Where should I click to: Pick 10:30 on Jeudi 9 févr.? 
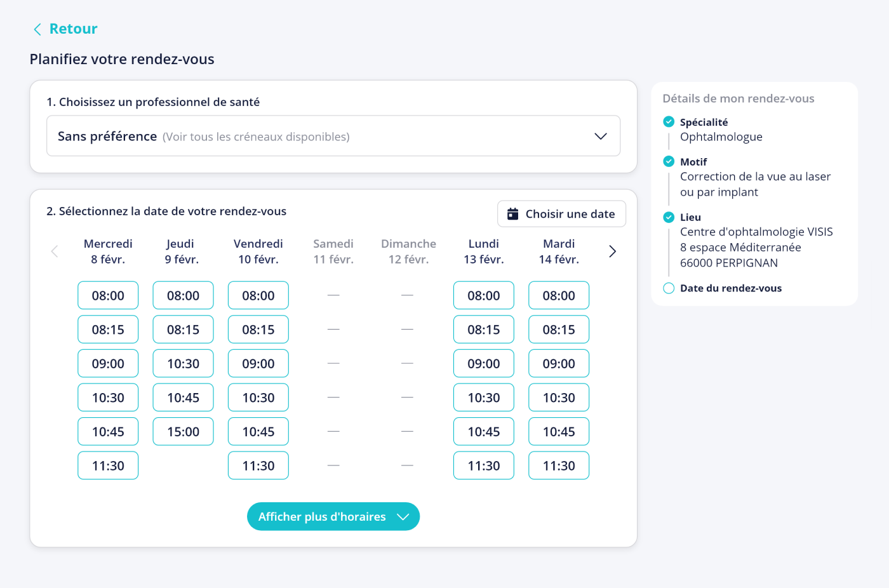coord(183,364)
